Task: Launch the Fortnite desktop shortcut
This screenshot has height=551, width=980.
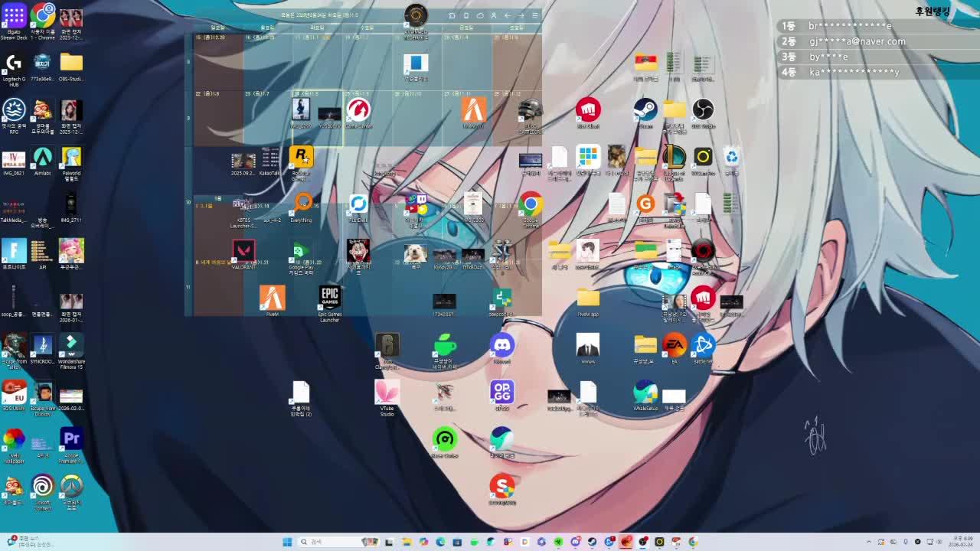Action: click(14, 255)
